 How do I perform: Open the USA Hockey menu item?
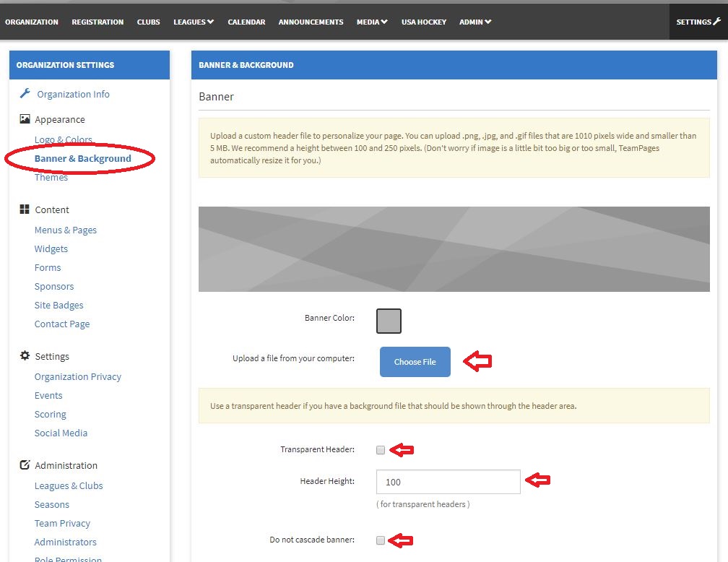click(x=424, y=22)
